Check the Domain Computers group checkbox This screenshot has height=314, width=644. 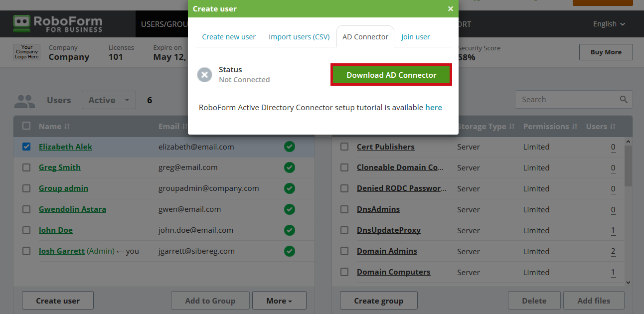click(344, 272)
